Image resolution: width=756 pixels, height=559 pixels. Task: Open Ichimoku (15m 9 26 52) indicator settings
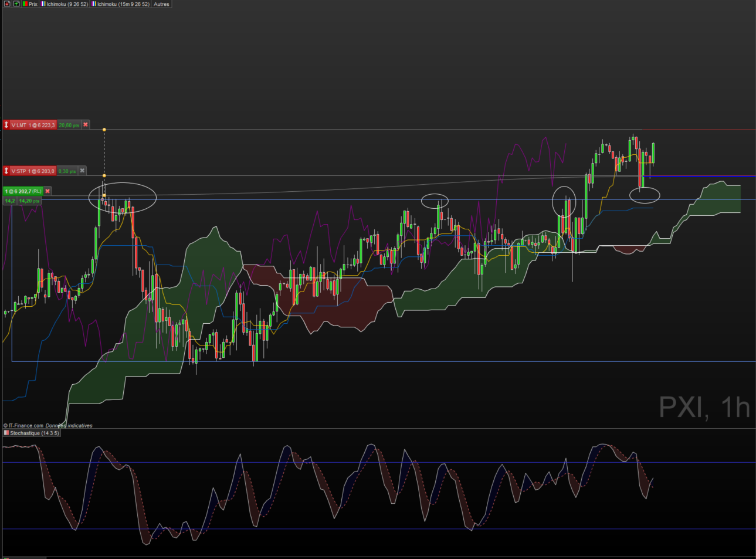[121, 4]
